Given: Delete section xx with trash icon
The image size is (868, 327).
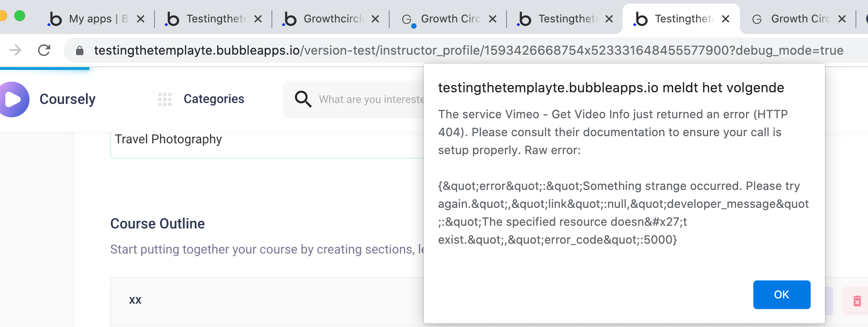Looking at the screenshot, I should 857,301.
